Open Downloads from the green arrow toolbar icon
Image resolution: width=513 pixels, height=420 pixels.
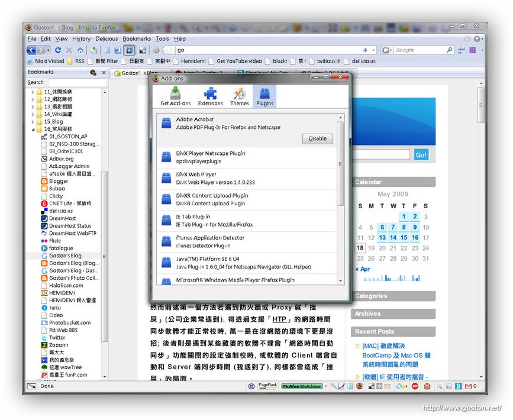(94, 50)
